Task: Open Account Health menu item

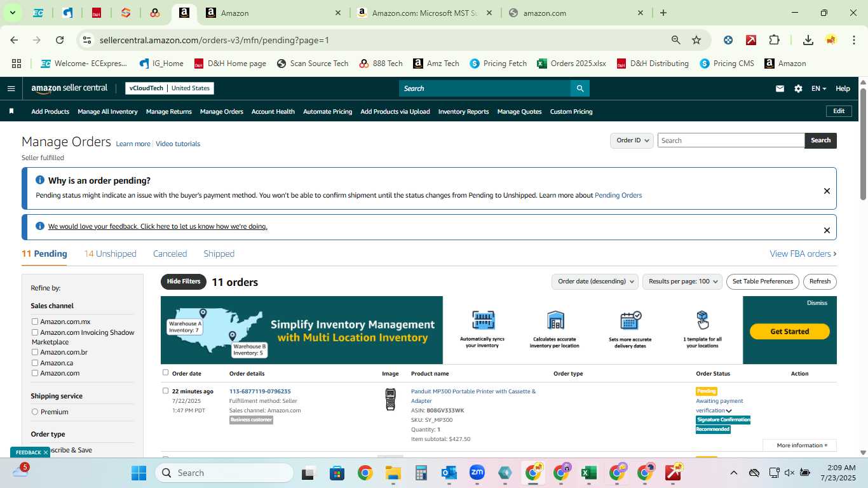Action: point(273,111)
